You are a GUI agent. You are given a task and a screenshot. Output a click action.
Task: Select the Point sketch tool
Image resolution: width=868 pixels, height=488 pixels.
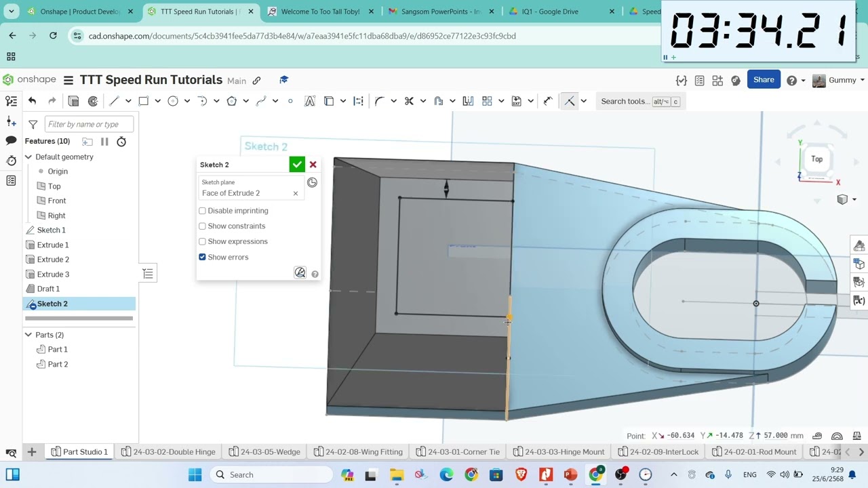pos(290,101)
